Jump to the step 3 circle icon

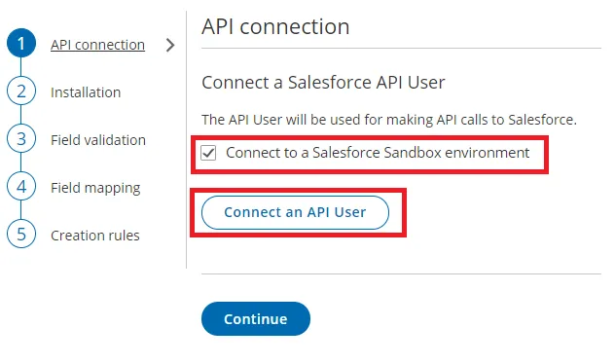click(21, 138)
